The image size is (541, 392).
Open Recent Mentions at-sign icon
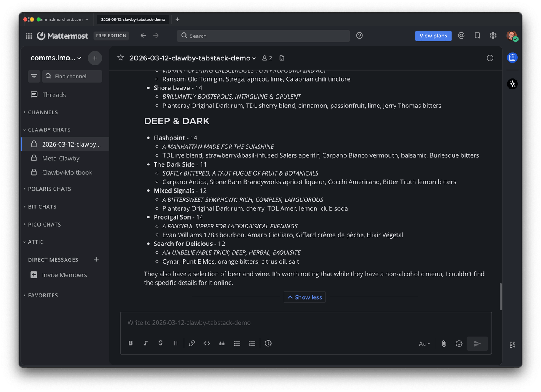pos(461,36)
